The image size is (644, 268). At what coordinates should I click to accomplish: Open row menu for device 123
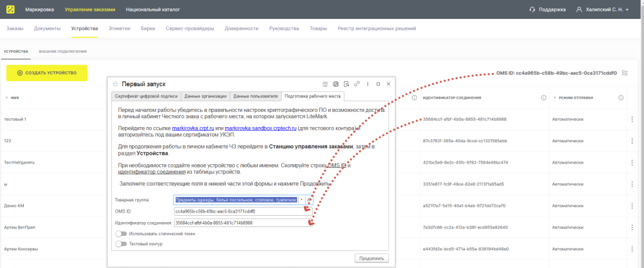[x=631, y=140]
